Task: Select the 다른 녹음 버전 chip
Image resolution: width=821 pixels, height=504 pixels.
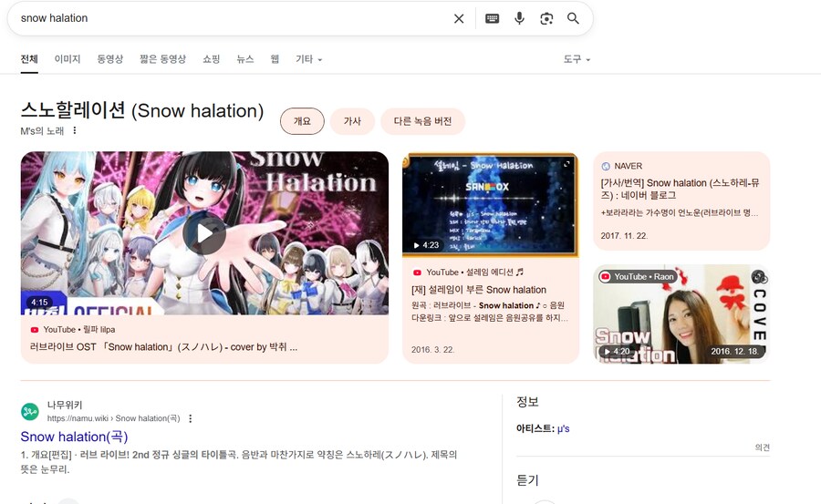Action: click(422, 121)
